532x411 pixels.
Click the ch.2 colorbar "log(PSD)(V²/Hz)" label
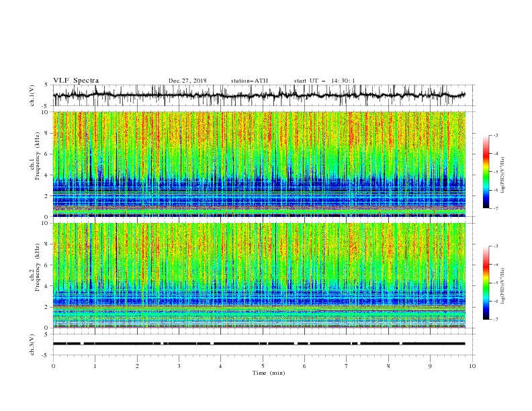tap(502, 285)
